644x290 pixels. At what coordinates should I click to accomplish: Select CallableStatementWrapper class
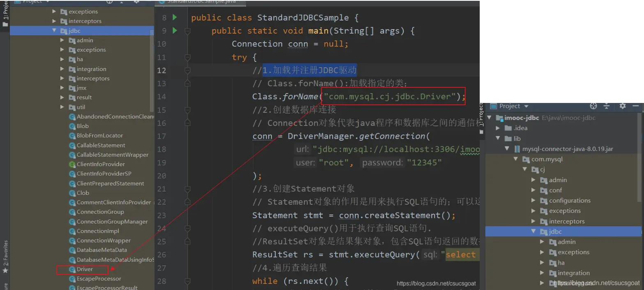pyautogui.click(x=113, y=155)
